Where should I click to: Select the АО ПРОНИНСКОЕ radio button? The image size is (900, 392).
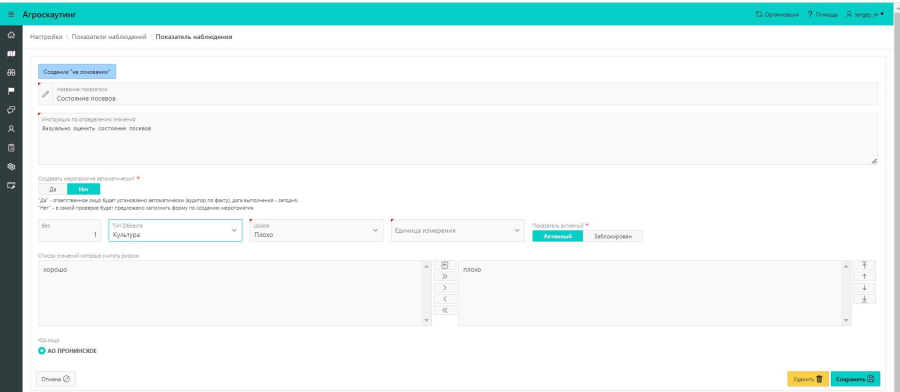click(41, 351)
